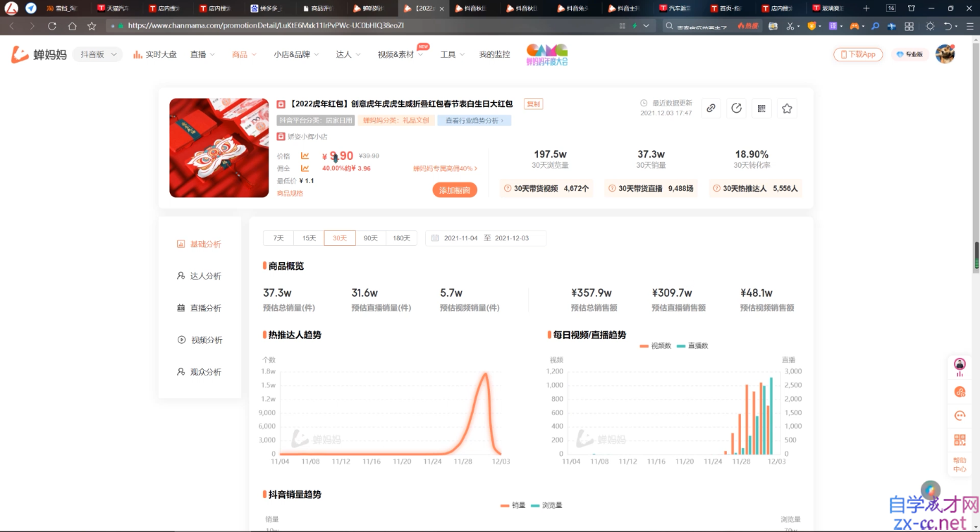Select the 30天 time range
The height and width of the screenshot is (532, 980).
tap(340, 238)
